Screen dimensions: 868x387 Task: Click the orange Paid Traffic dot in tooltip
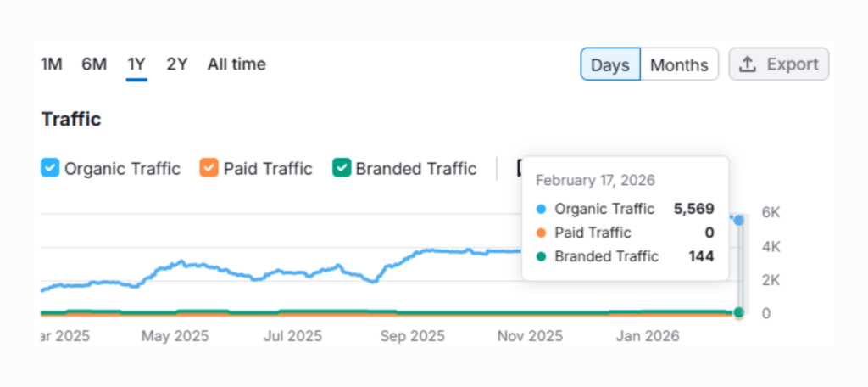coord(541,233)
